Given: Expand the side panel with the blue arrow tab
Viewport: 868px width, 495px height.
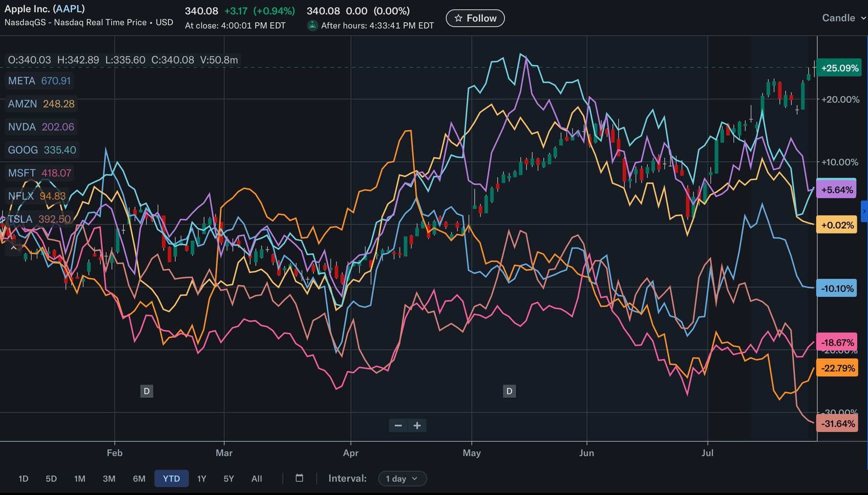Looking at the screenshot, I should pyautogui.click(x=864, y=211).
